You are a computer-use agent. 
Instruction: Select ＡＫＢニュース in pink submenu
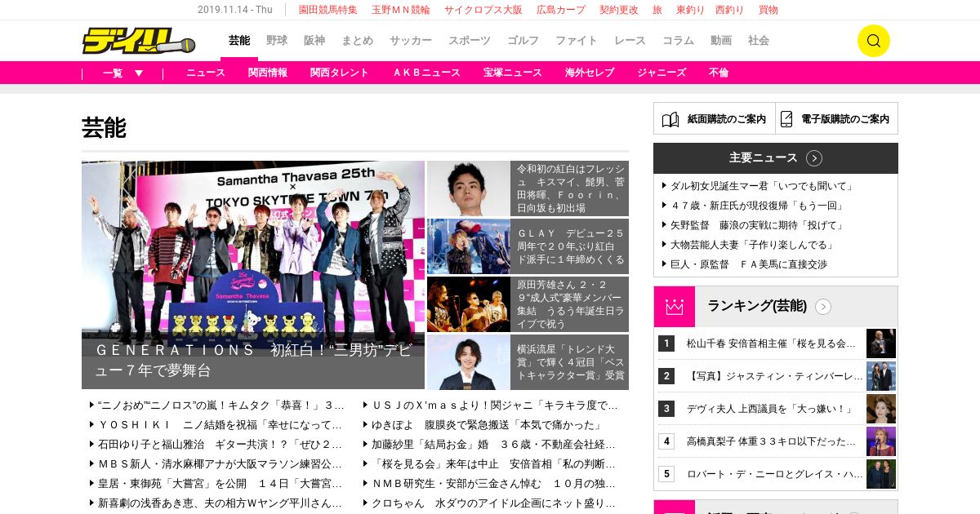[x=426, y=73]
